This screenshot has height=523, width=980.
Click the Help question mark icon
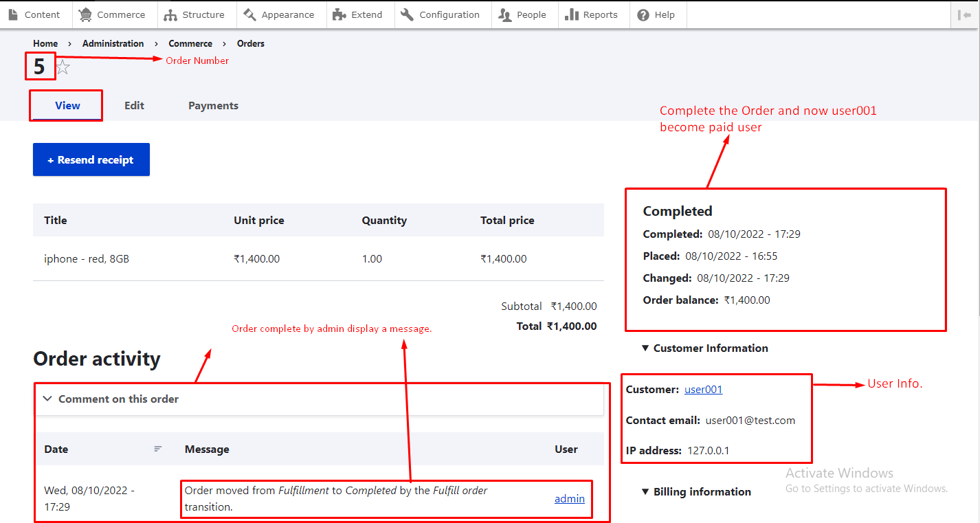[x=643, y=14]
